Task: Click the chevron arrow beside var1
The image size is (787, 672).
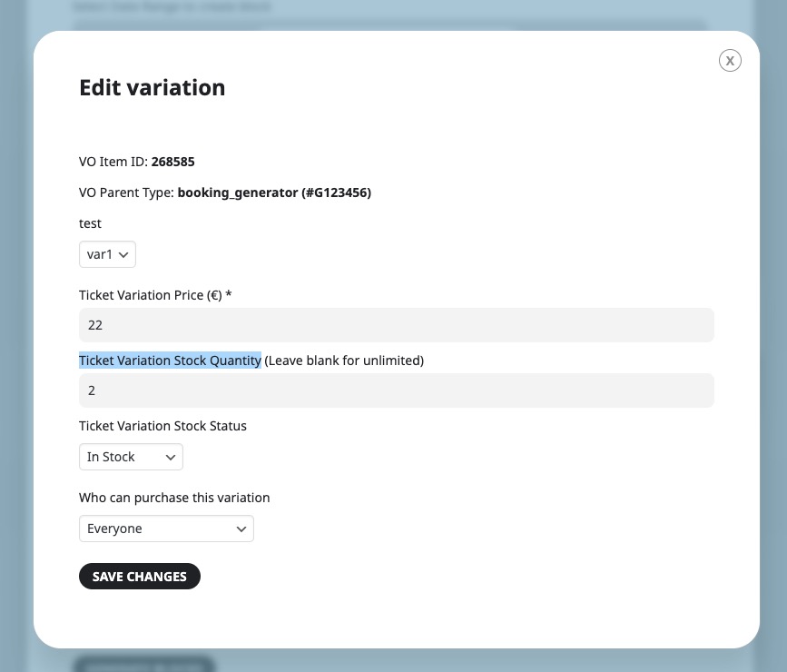Action: (123, 254)
